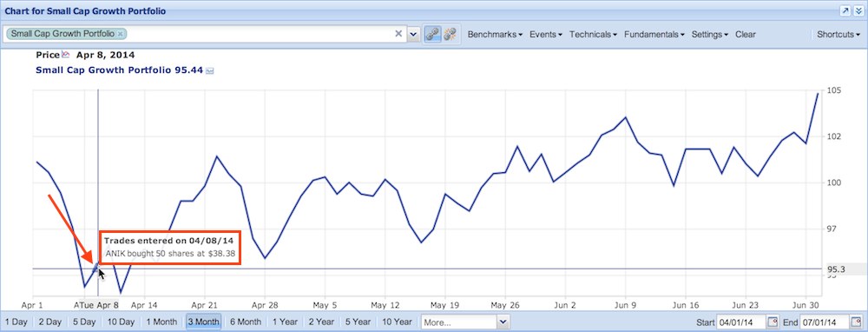Click the Jun 9 x-axis label

coord(626,305)
